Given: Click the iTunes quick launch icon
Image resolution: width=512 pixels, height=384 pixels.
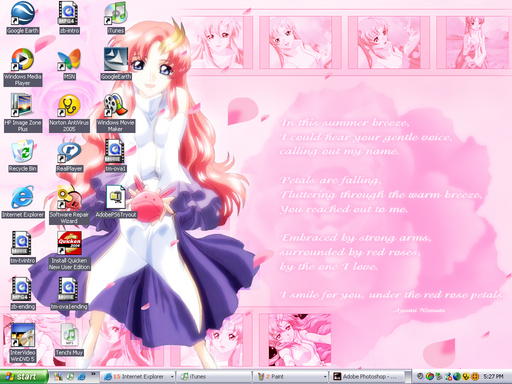Looking at the screenshot, I should pyautogui.click(x=70, y=377).
